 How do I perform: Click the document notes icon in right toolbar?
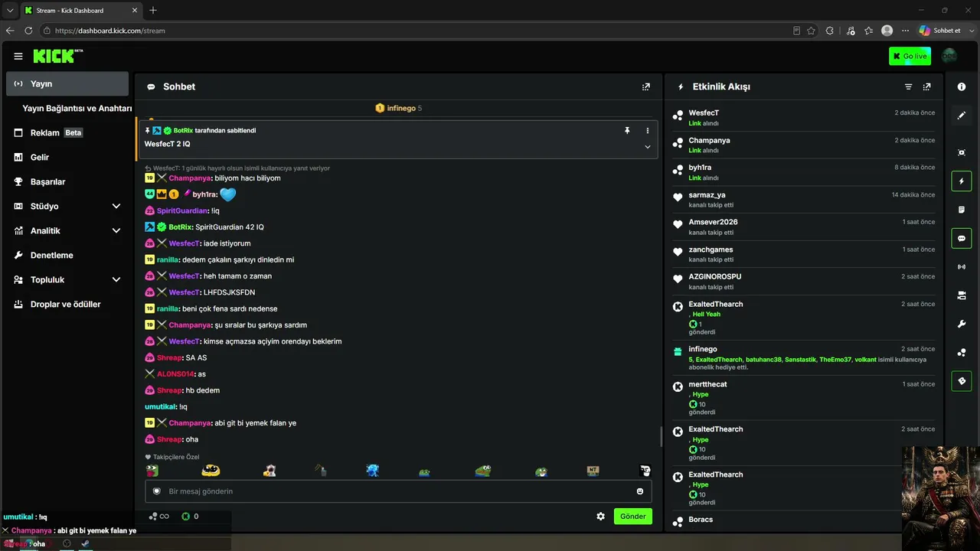coord(962,210)
